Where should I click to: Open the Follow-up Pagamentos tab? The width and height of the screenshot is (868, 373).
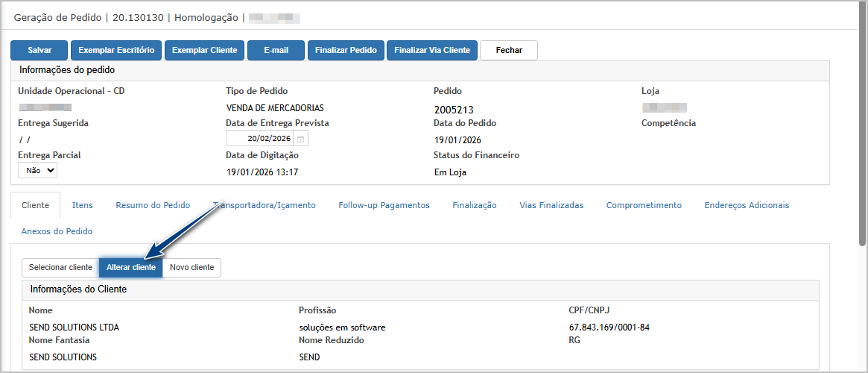click(384, 205)
